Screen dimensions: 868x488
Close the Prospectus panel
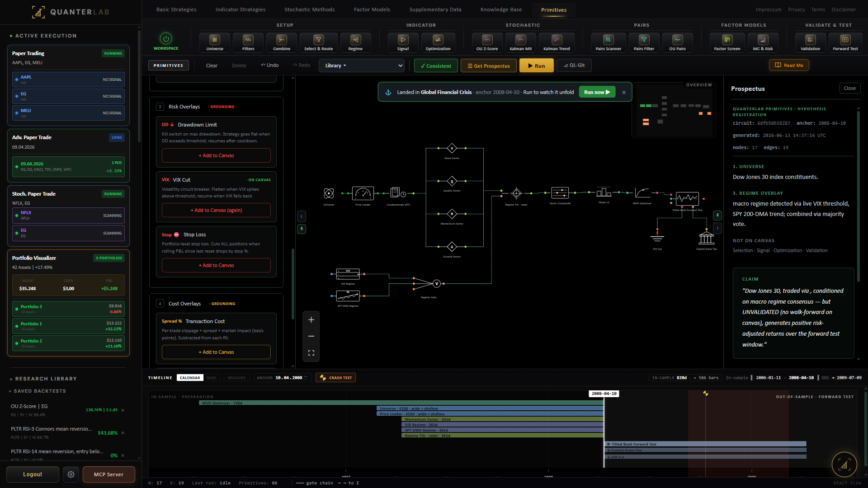(x=849, y=89)
